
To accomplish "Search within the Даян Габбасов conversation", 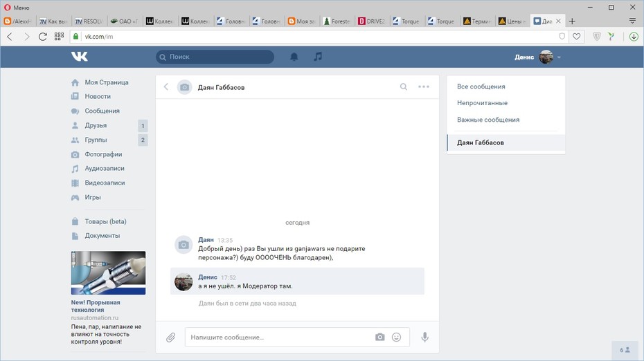I will (404, 86).
